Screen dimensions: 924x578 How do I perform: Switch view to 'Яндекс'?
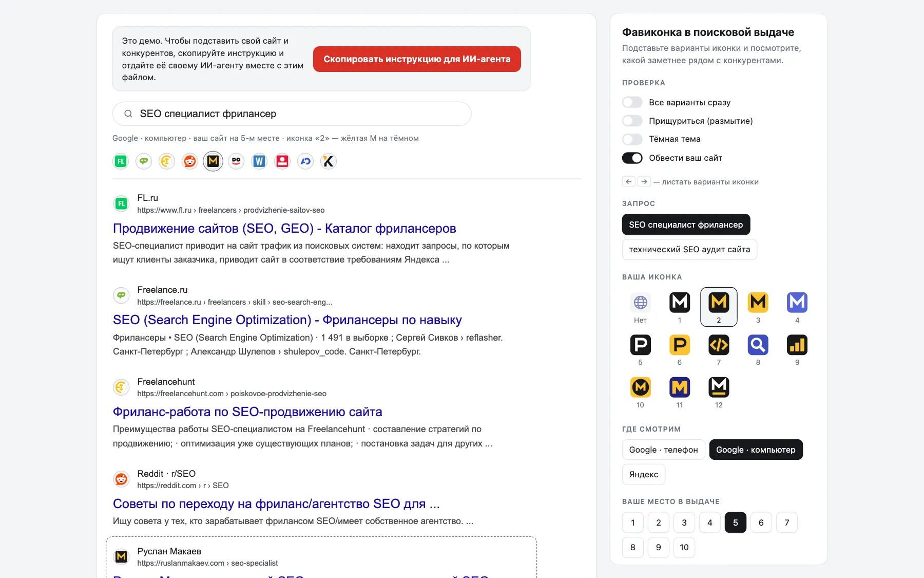(x=644, y=474)
